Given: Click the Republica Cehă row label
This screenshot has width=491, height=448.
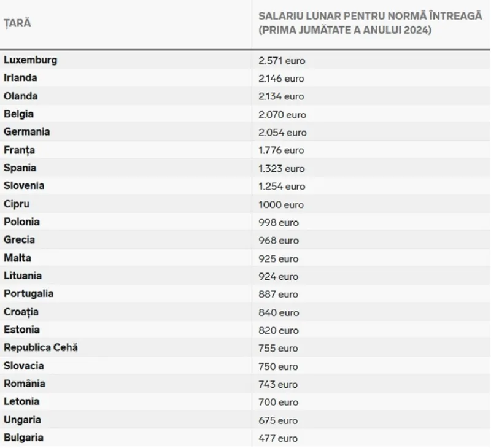Looking at the screenshot, I should (41, 348).
